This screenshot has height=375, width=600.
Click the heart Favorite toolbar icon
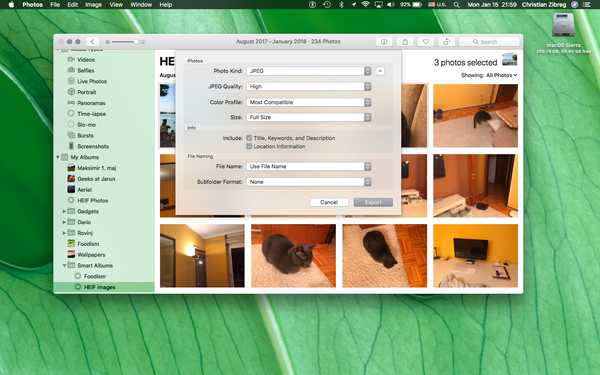[426, 42]
